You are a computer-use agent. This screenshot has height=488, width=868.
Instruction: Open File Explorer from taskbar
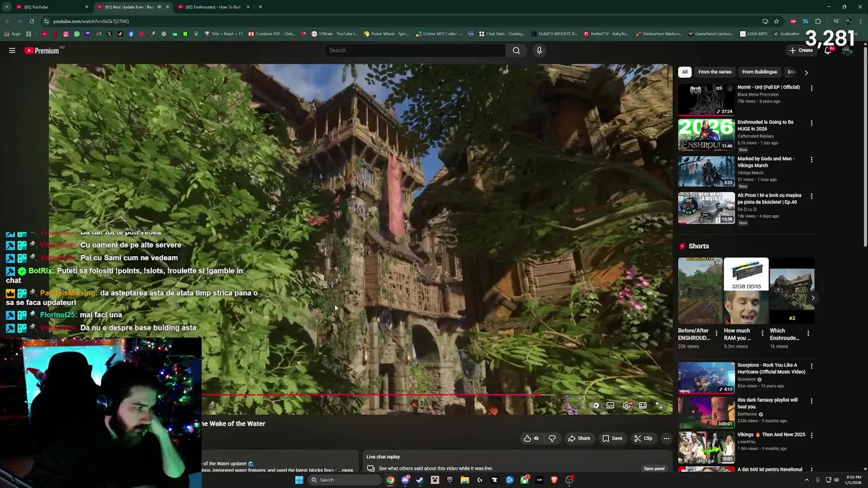point(465,480)
